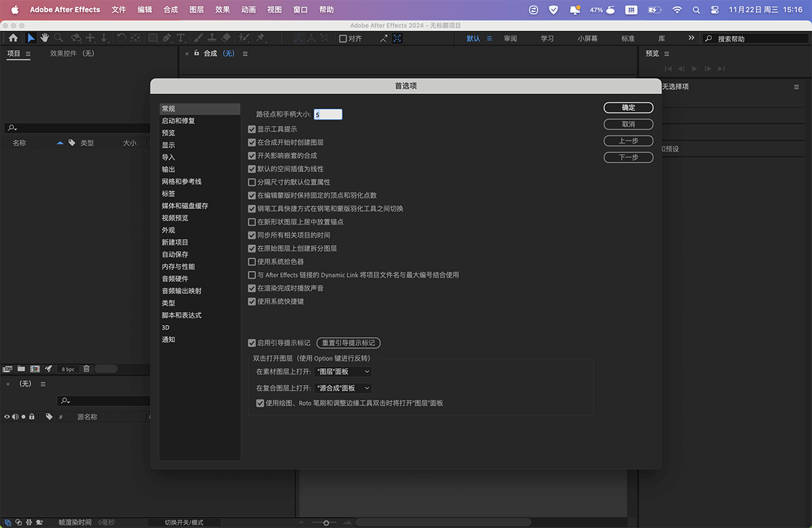The height and width of the screenshot is (528, 812).
Task: Open the 文件 menu
Action: (x=119, y=10)
